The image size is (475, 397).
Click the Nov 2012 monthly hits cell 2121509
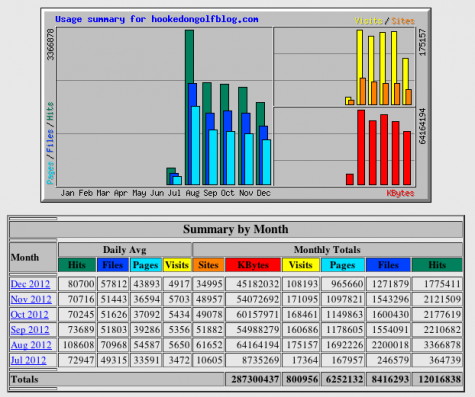tap(437, 299)
